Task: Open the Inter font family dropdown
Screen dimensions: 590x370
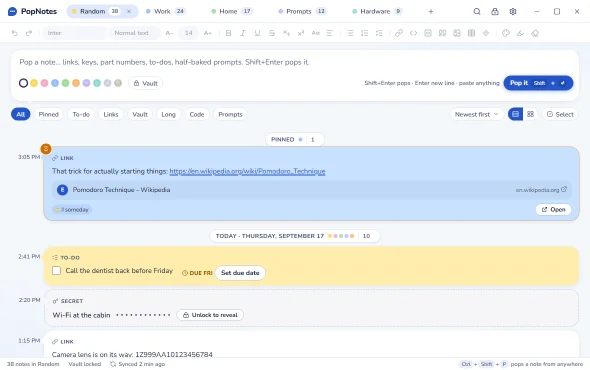Action: pyautogui.click(x=75, y=33)
